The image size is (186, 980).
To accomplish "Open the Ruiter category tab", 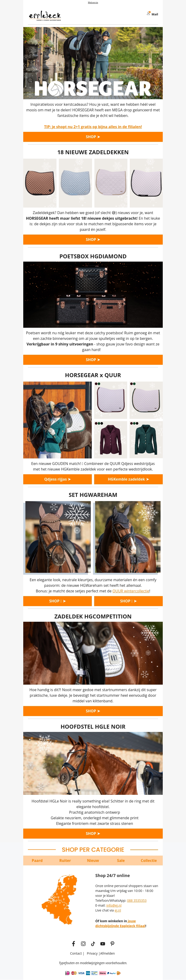I will 65,860.
